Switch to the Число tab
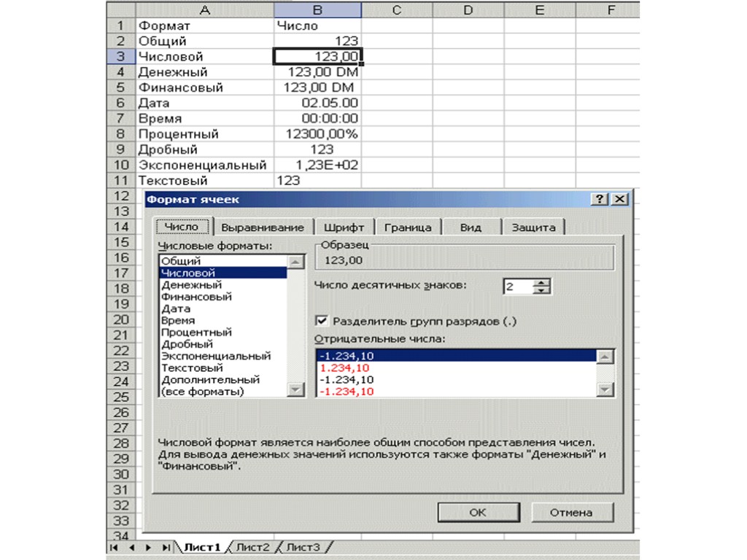 pyautogui.click(x=182, y=227)
